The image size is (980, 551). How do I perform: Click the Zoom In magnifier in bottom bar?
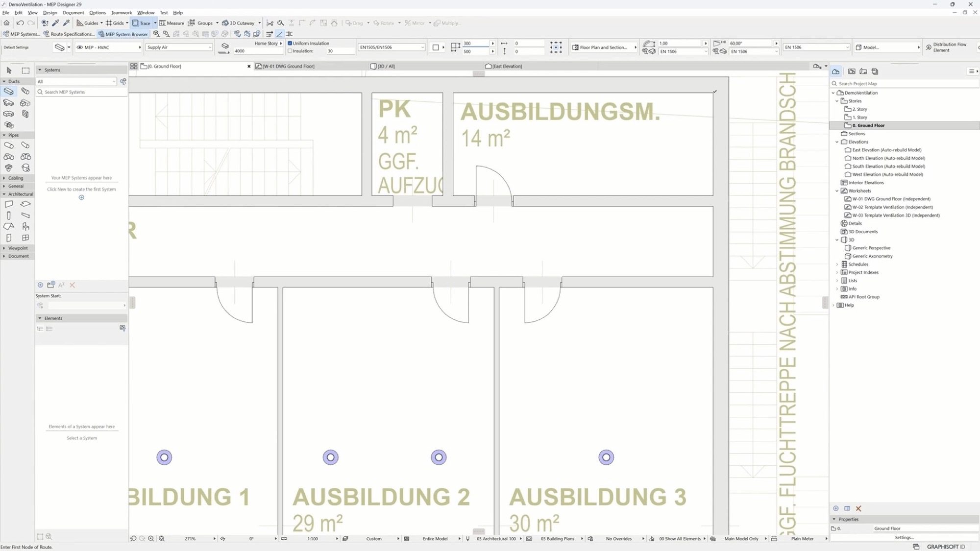pyautogui.click(x=151, y=538)
